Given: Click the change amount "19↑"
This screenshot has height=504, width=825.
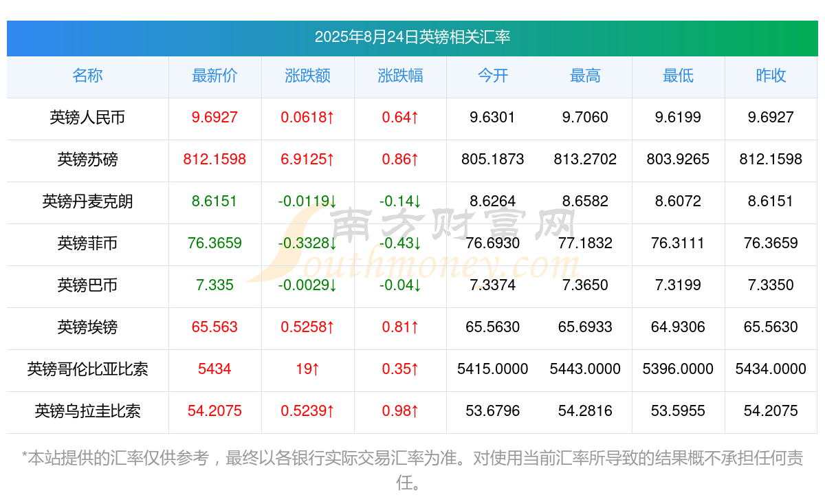Looking at the screenshot, I should 307,369.
